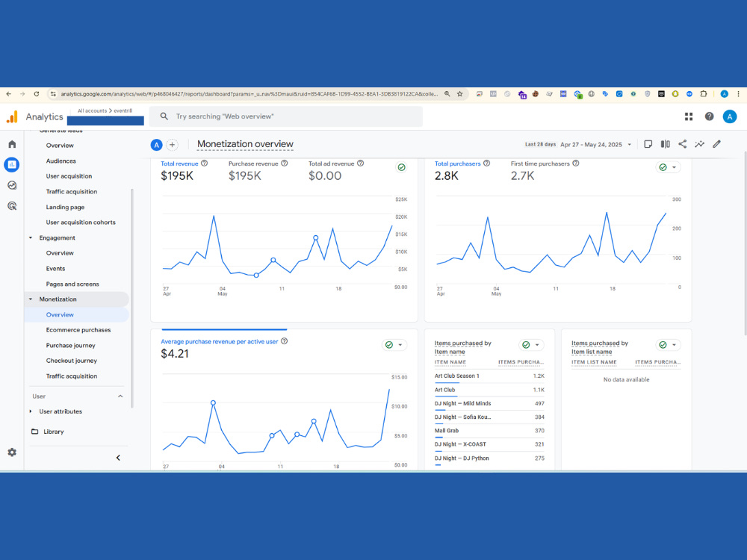Open User acquisition cohorts report

click(81, 223)
